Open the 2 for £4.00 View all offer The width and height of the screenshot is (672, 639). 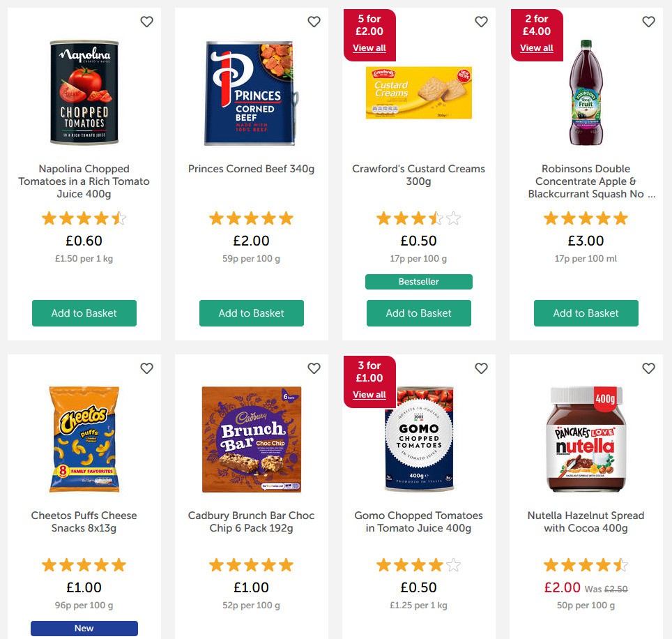click(536, 47)
